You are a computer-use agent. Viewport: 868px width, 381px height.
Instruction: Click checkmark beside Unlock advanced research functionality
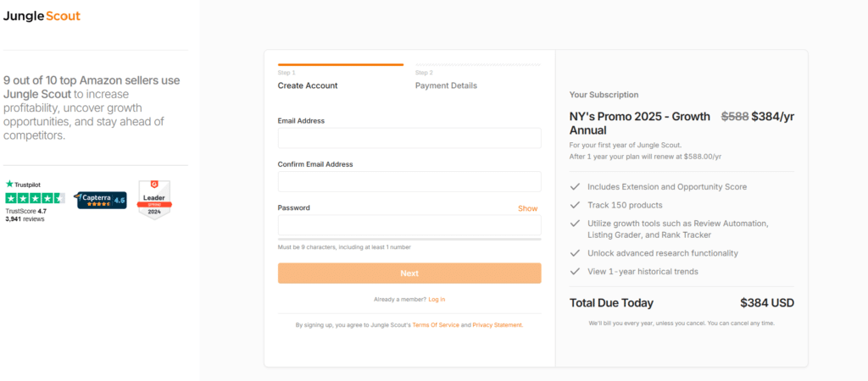click(575, 253)
